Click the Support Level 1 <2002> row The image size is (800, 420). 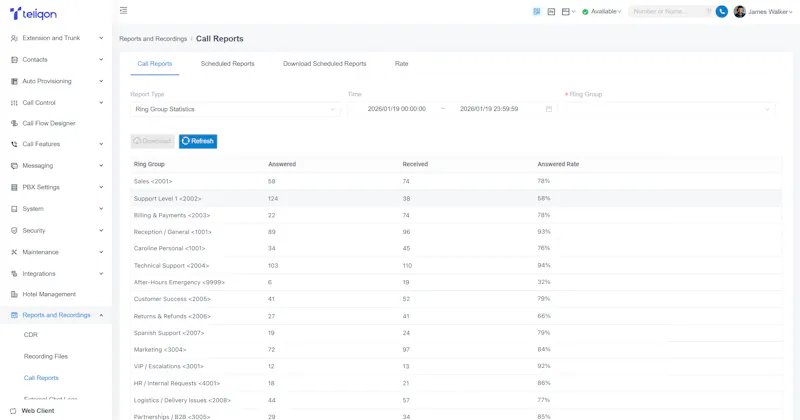pos(456,199)
